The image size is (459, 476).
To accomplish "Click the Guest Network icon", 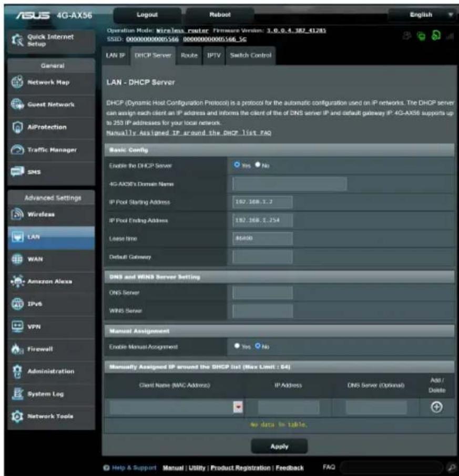I will click(17, 105).
